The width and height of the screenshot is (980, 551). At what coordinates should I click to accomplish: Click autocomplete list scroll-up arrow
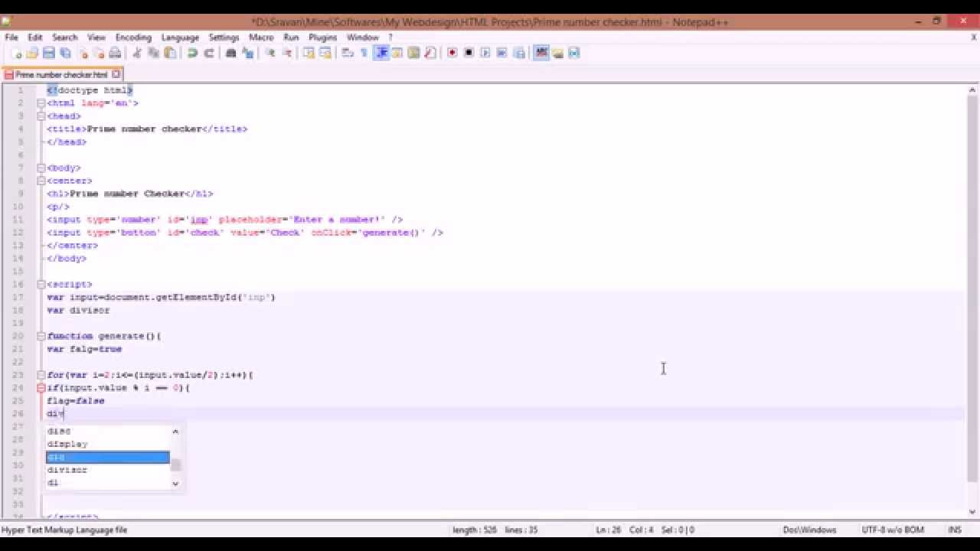pos(175,431)
